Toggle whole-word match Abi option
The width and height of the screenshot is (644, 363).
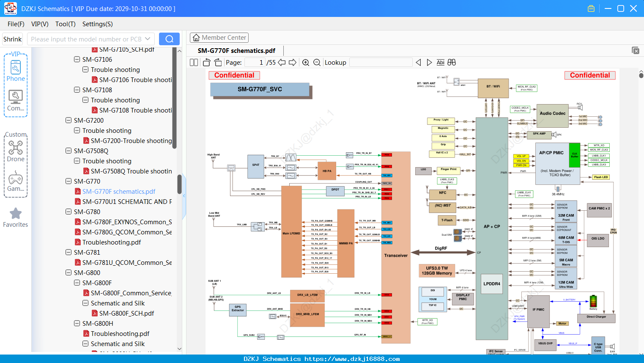click(x=440, y=63)
